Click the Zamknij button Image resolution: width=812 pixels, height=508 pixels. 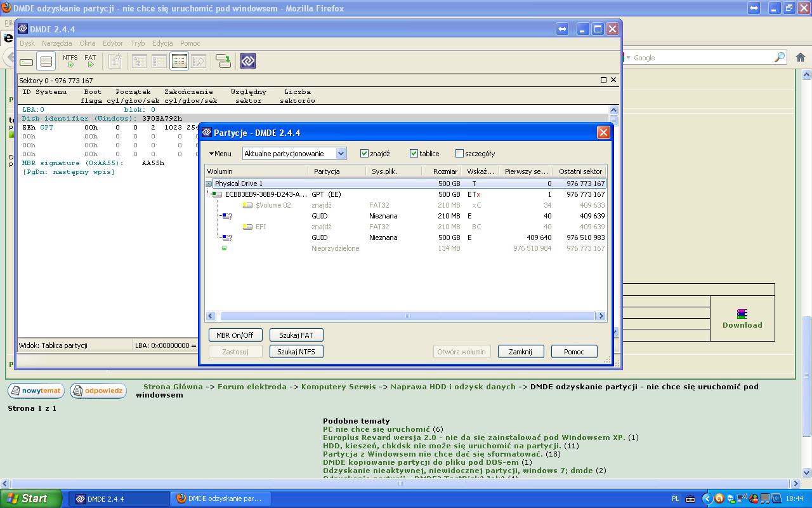pos(521,352)
